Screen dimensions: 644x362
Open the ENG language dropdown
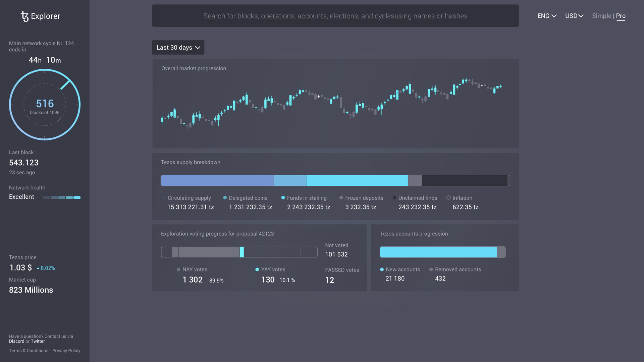[x=546, y=16]
